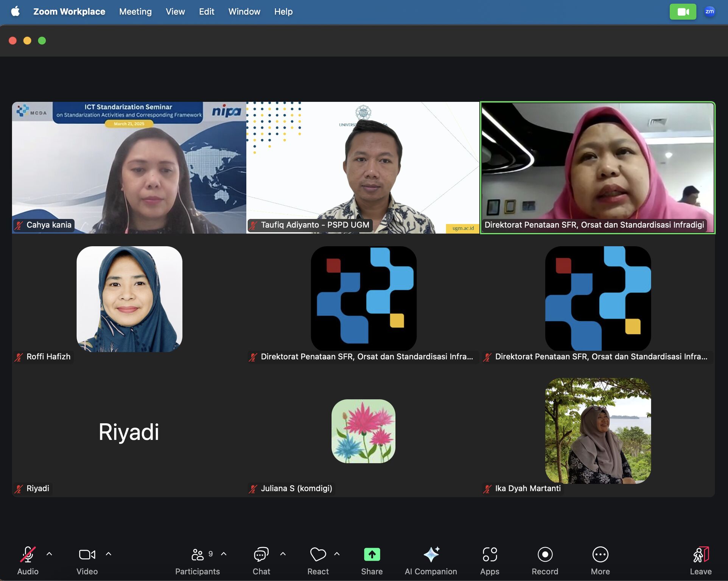Unmute the microphone Audio button
728x581 pixels.
pos(28,555)
